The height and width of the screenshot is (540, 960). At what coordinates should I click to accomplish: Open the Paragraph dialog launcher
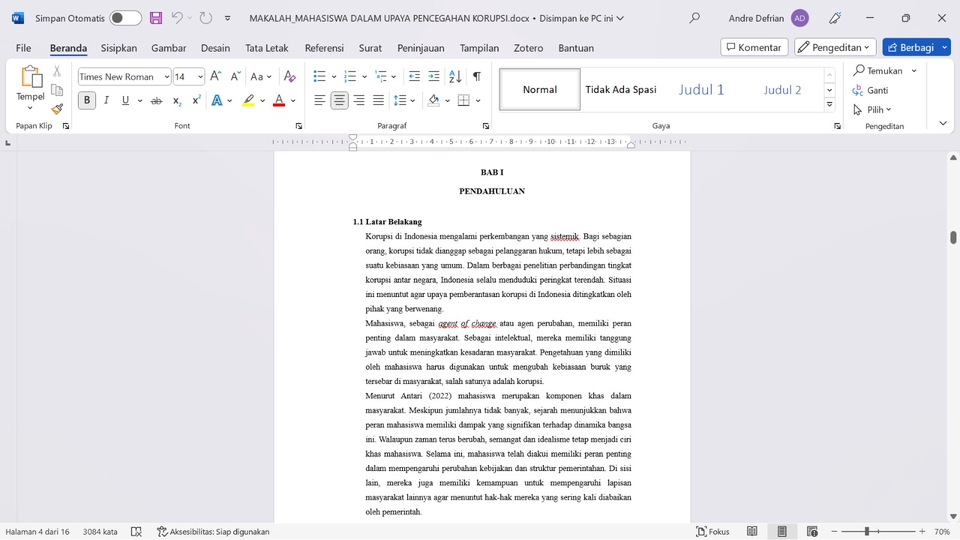click(486, 126)
